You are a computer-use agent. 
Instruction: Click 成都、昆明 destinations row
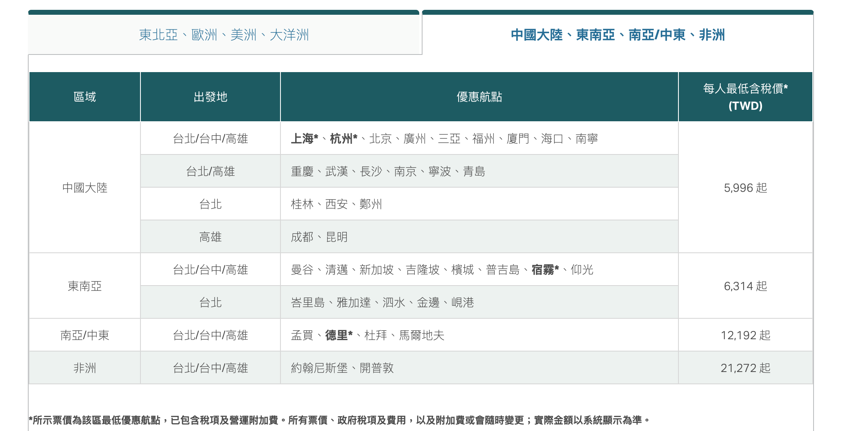[x=479, y=237]
